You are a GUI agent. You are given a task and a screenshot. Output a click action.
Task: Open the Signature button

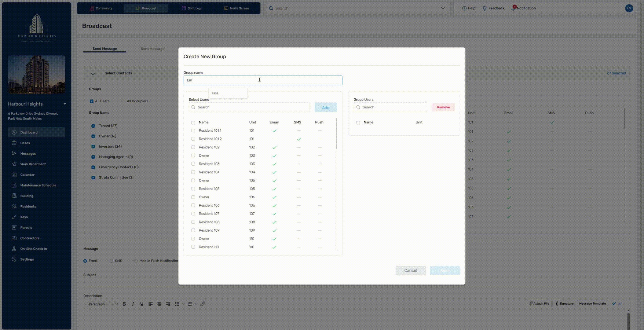coord(564,303)
